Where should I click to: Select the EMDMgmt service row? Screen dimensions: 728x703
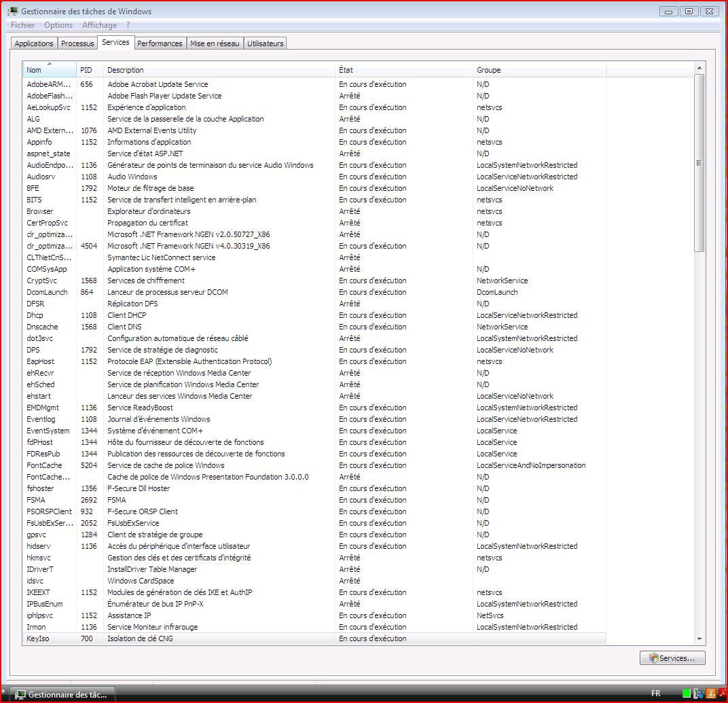point(314,408)
